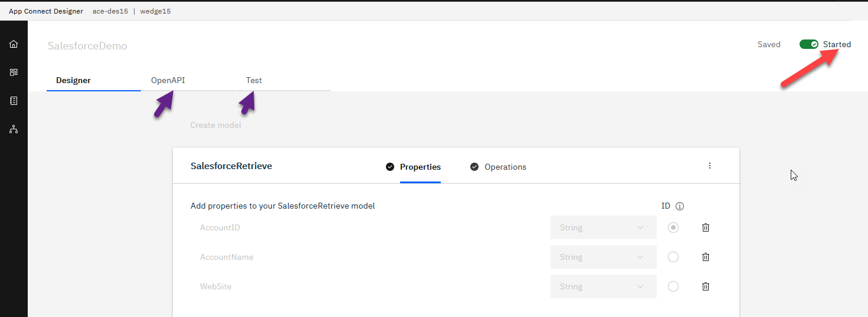Show info tooltip next to ID
Image resolution: width=868 pixels, height=317 pixels.
coord(680,206)
